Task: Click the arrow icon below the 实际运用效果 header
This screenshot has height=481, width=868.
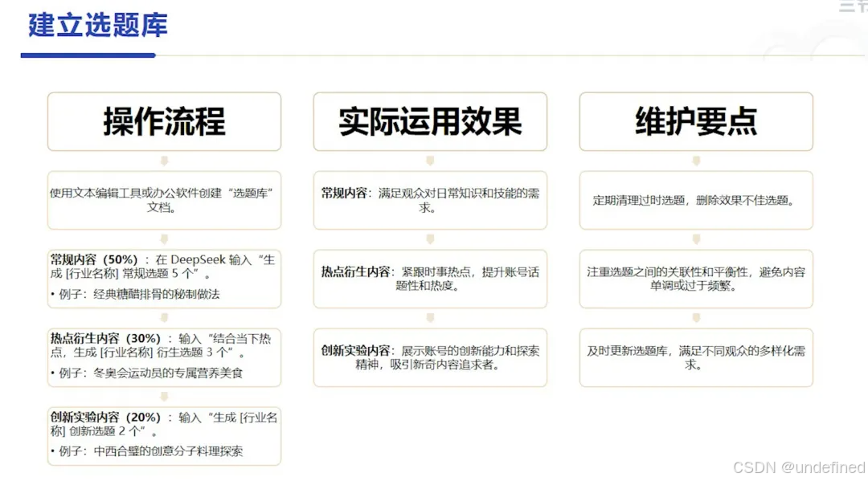Action: click(x=430, y=160)
